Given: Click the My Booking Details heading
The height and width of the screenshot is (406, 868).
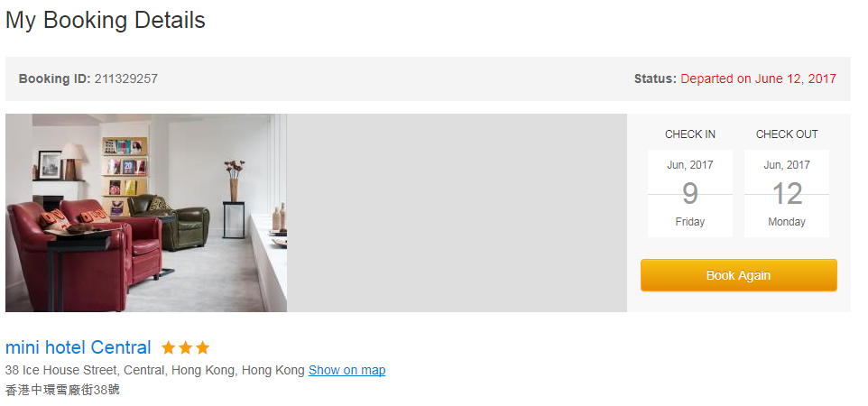Looking at the screenshot, I should 106,21.
